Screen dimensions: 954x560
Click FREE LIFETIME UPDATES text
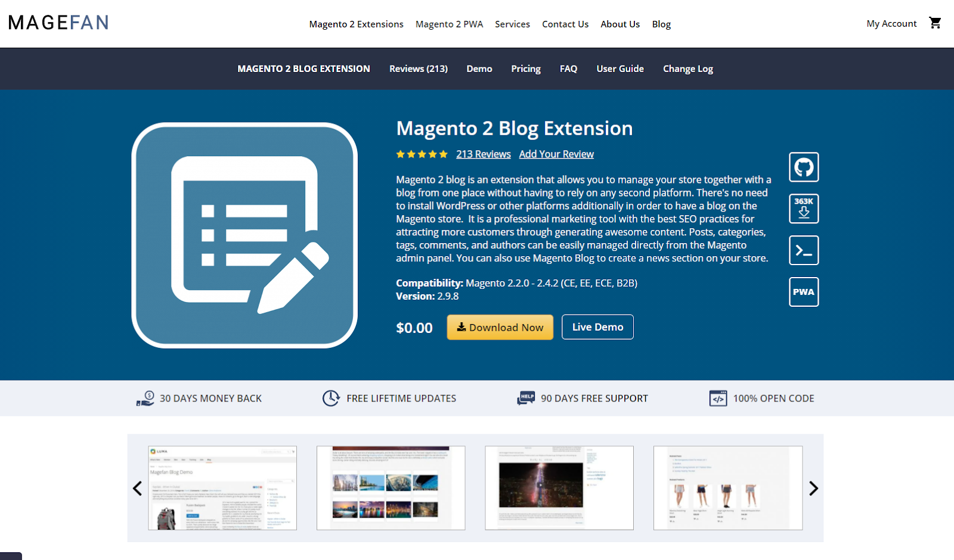(401, 399)
